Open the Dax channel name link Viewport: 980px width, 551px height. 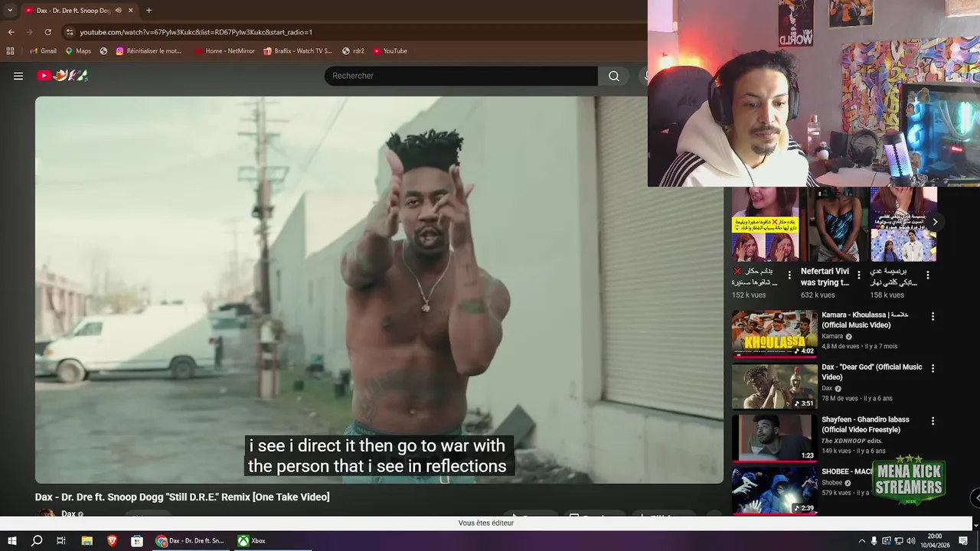pos(68,514)
